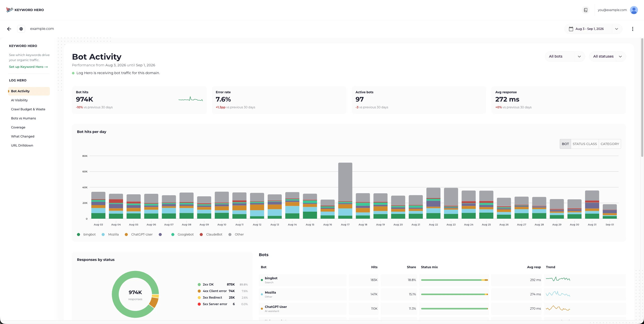Sort bots table by Hits column
This screenshot has width=644, height=324.
click(x=374, y=267)
